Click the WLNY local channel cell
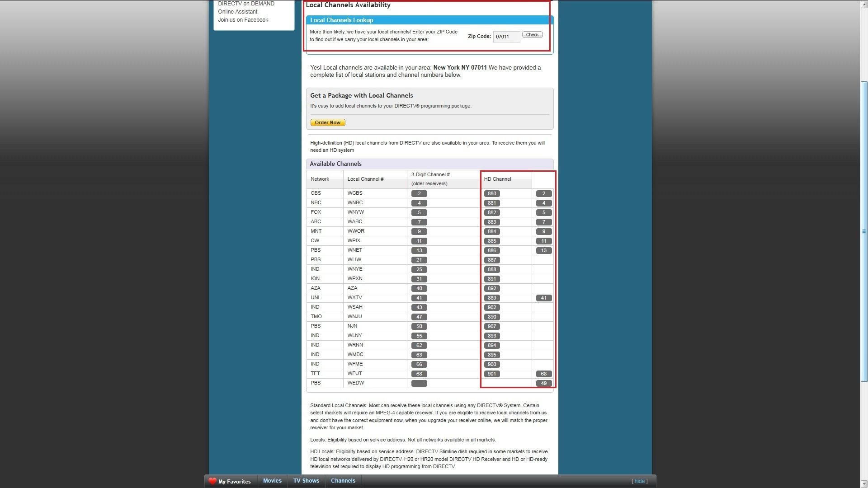Screen dimensions: 868x488 375,336
